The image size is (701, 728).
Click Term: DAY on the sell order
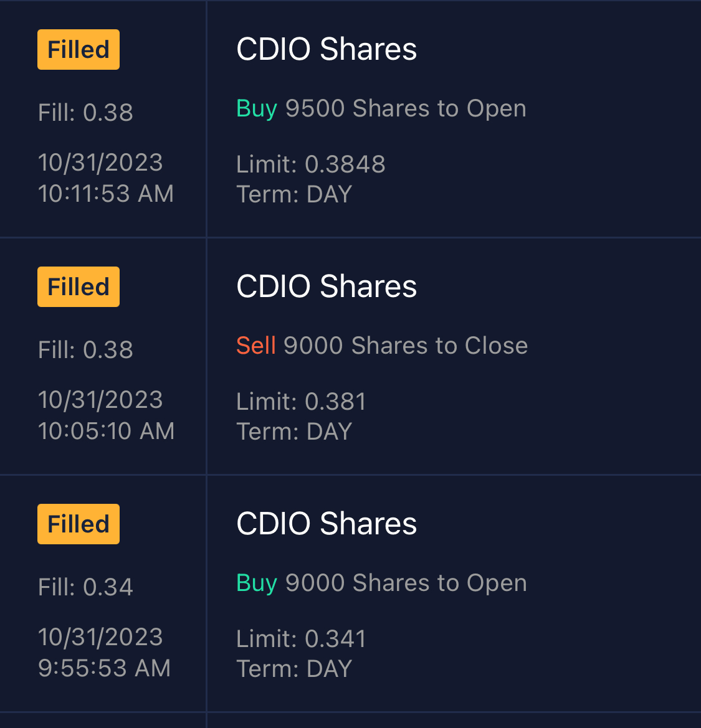(x=294, y=432)
